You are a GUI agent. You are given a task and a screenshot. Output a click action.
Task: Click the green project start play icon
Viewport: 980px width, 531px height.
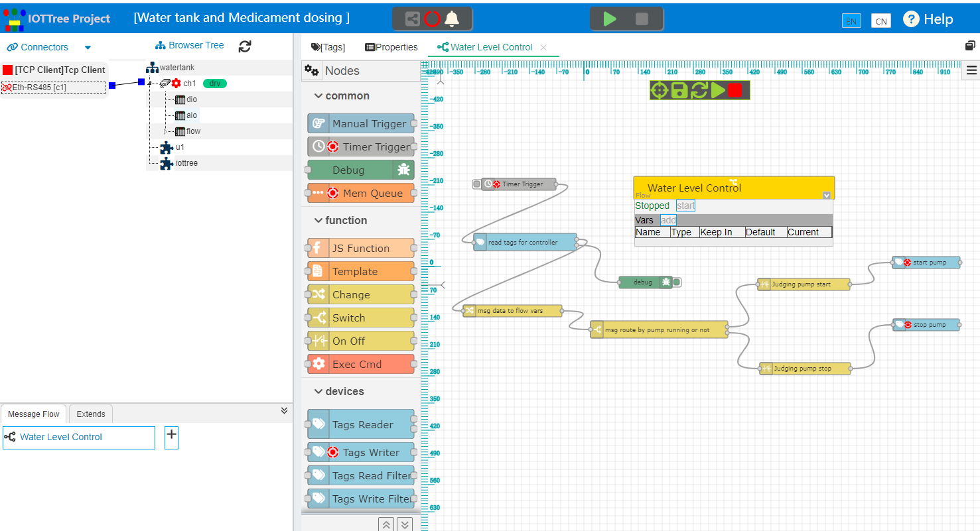pyautogui.click(x=610, y=19)
